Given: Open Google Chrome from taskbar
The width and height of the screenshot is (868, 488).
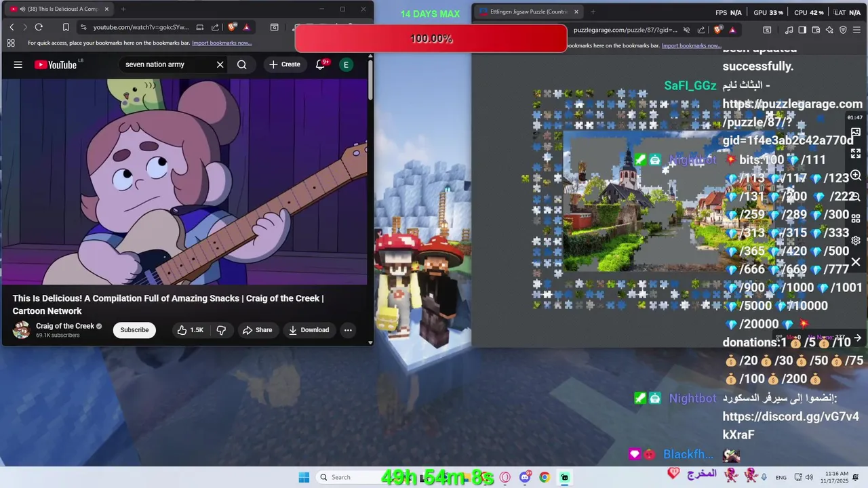Looking at the screenshot, I should [x=545, y=477].
